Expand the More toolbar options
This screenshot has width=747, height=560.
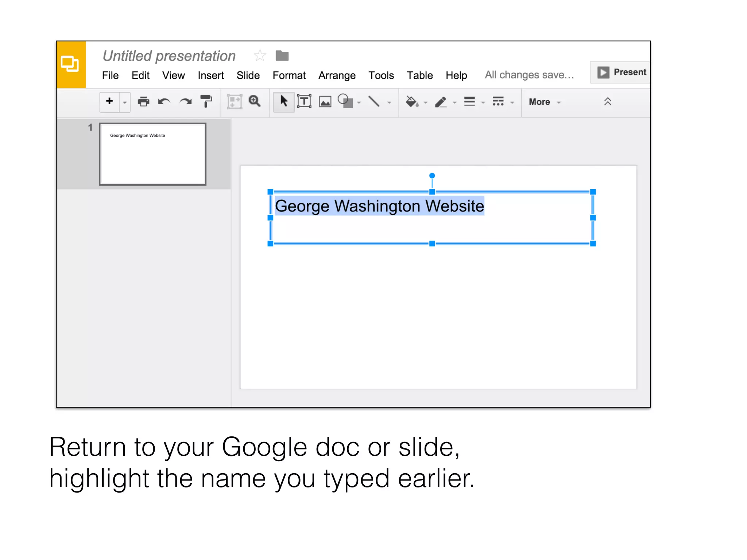tap(545, 102)
